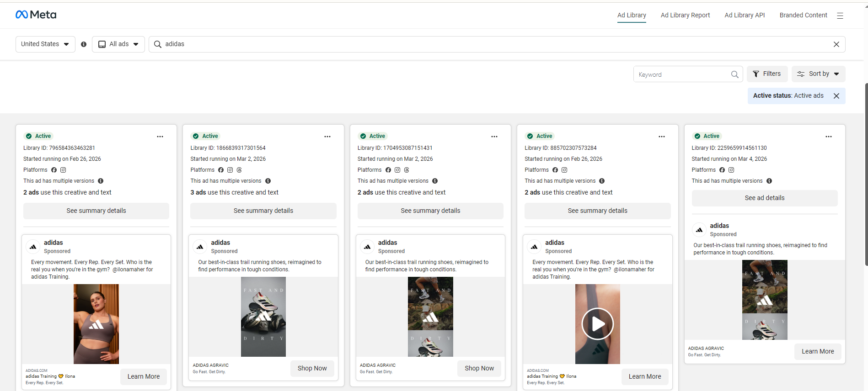
Task: Clear the adidas search with X
Action: pos(836,44)
